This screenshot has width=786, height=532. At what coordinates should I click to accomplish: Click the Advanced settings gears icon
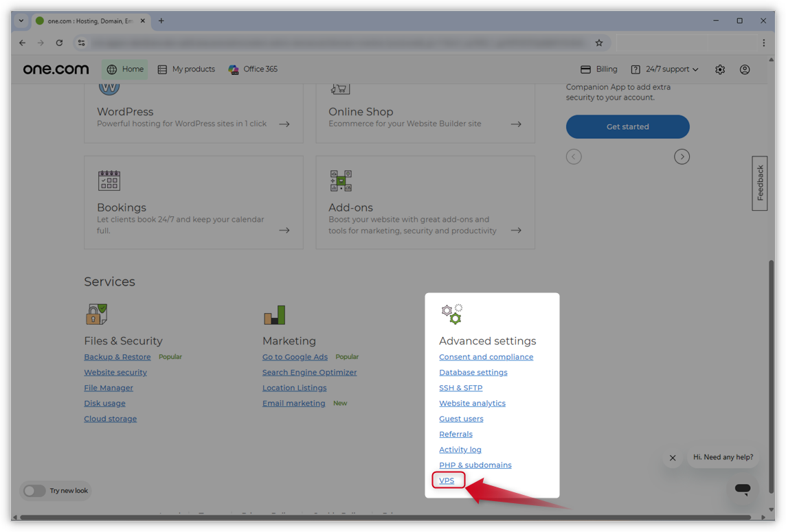(x=451, y=312)
